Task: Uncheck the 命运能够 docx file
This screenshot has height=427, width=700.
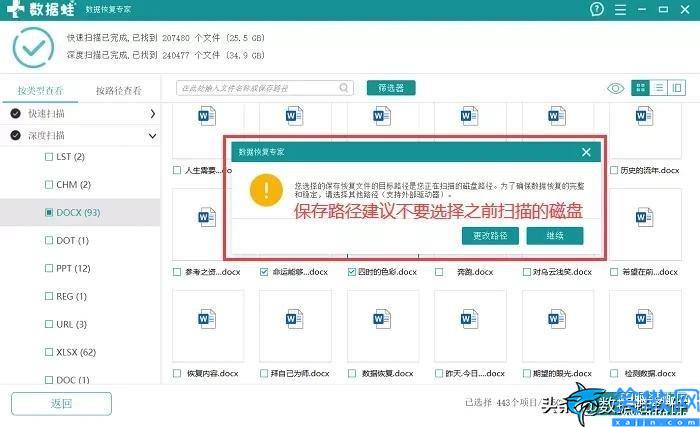Action: coord(264,272)
